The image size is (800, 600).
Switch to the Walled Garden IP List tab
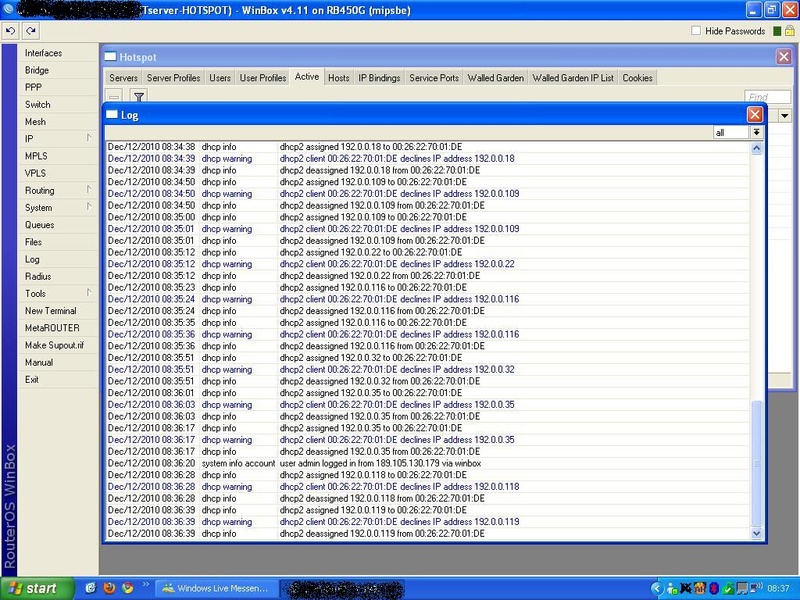573,78
